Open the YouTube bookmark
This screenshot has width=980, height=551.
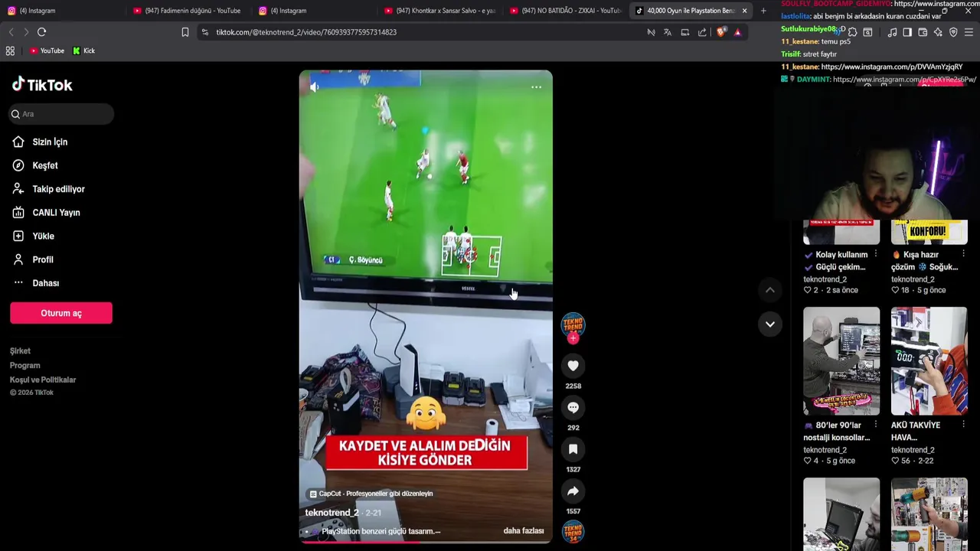coord(47,51)
